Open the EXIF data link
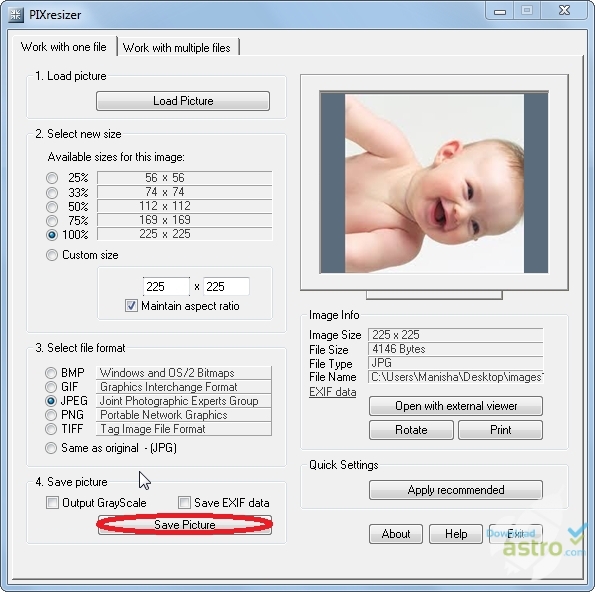Image resolution: width=595 pixels, height=592 pixels. pos(333,392)
